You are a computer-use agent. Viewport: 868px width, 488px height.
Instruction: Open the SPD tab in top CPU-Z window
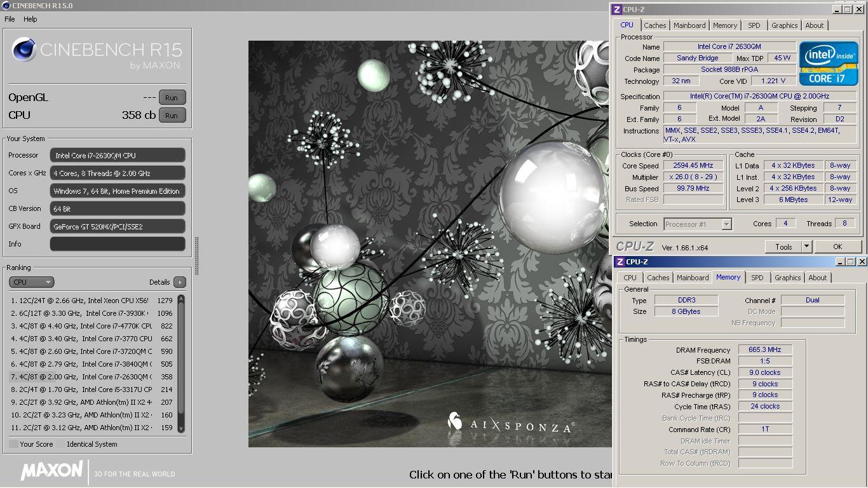pos(754,25)
